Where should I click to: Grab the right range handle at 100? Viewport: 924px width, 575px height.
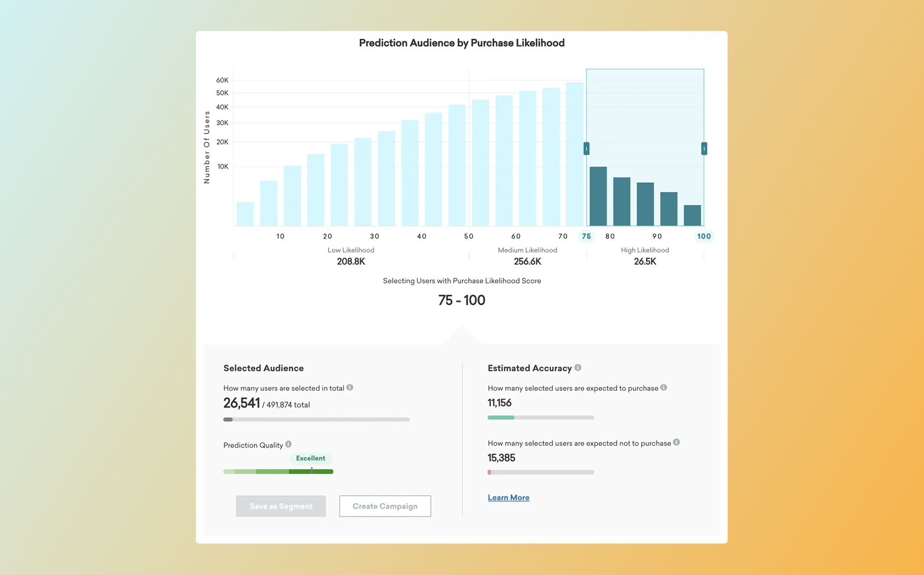coord(704,149)
